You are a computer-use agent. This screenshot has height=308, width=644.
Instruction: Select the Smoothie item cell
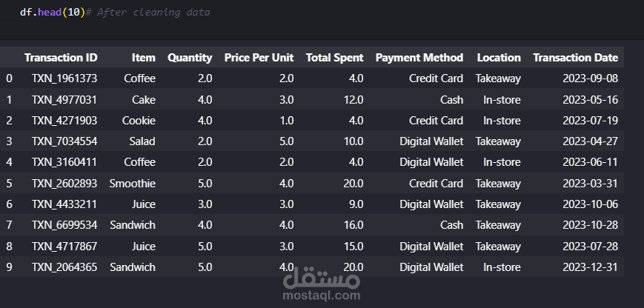(133, 183)
